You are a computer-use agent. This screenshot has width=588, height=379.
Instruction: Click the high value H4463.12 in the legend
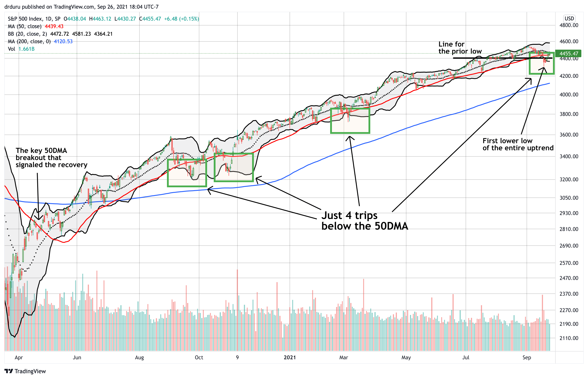[100, 19]
